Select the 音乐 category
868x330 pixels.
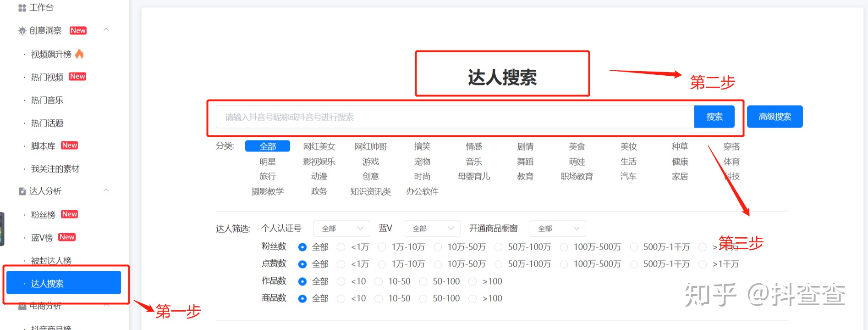coord(474,162)
